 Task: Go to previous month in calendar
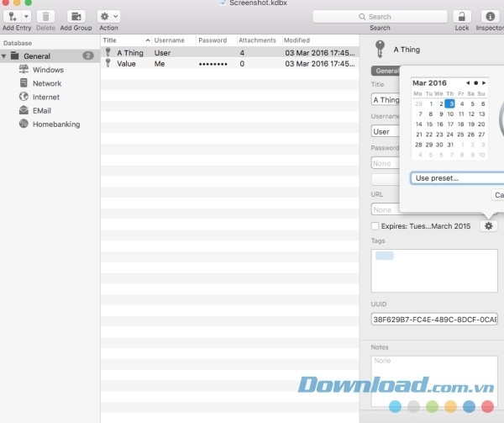pyautogui.click(x=468, y=83)
